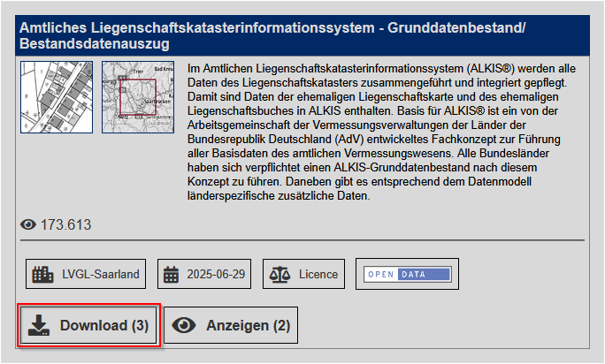Expand the Download (3) options
Image resolution: width=605 pixels, height=364 pixels.
[88, 325]
